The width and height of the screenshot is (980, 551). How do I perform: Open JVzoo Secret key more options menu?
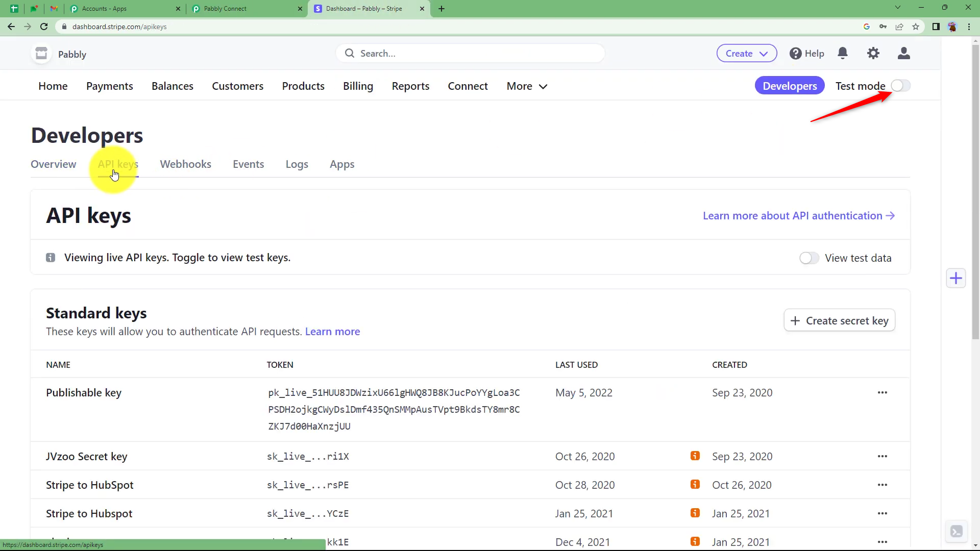click(x=883, y=457)
